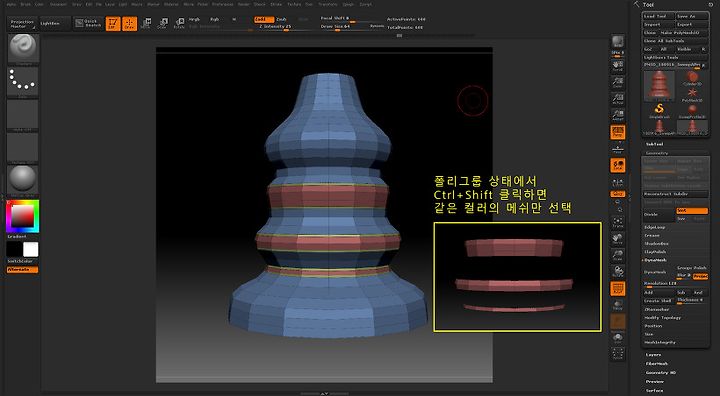
Task: Toggle Perspective (Persp) view
Action: pos(618,132)
